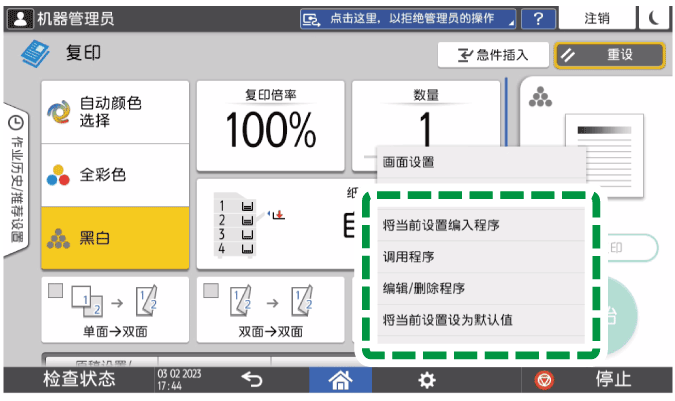This screenshot has width=675, height=401.
Task: Click the black-and-white dots icon above preview
Action: [540, 96]
